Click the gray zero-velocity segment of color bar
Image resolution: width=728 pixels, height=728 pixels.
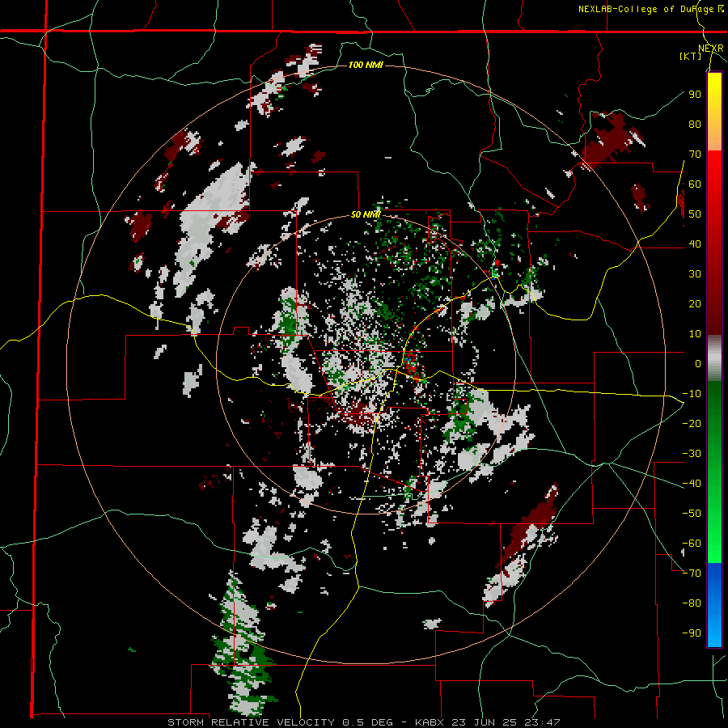[714, 358]
